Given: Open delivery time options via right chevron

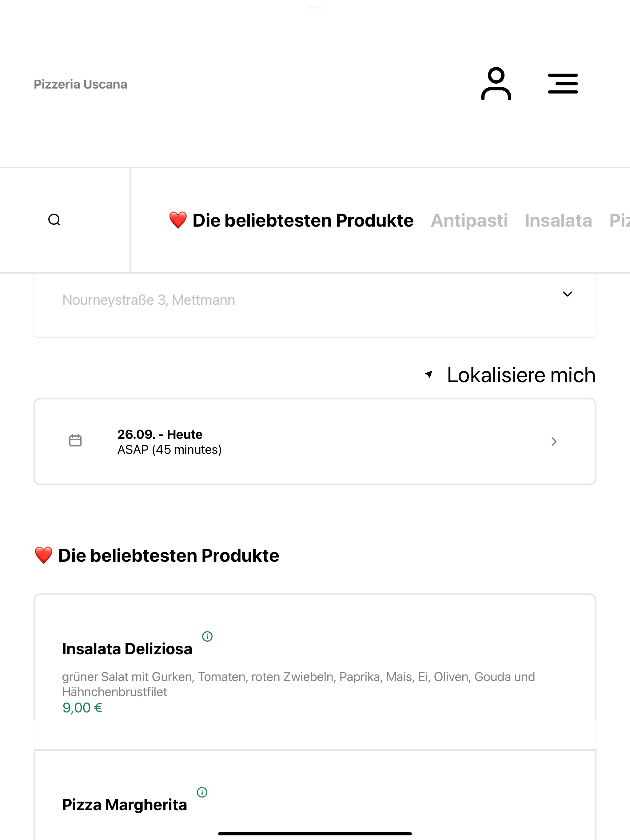Looking at the screenshot, I should click(x=554, y=442).
